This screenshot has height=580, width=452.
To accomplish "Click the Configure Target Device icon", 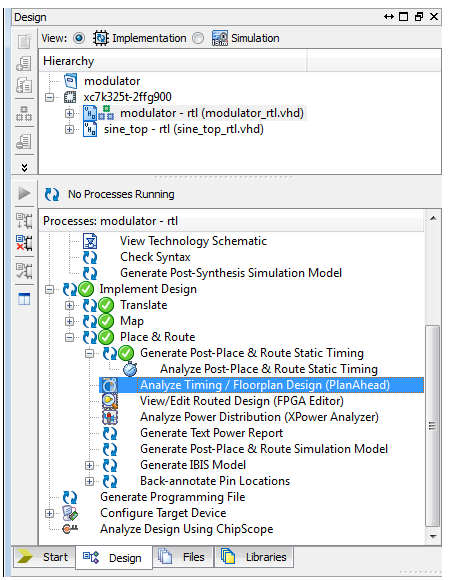I will pos(70,513).
